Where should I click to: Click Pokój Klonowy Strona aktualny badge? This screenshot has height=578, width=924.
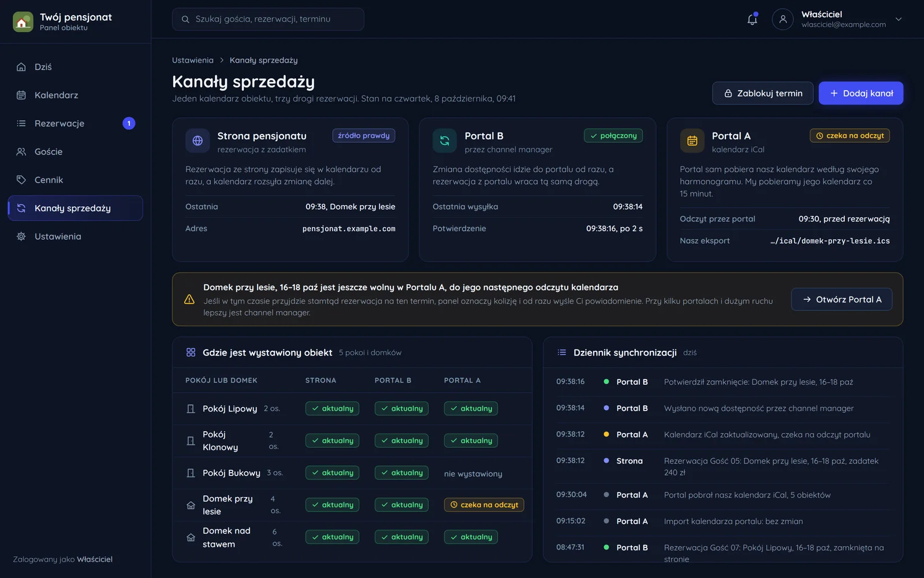coord(332,441)
